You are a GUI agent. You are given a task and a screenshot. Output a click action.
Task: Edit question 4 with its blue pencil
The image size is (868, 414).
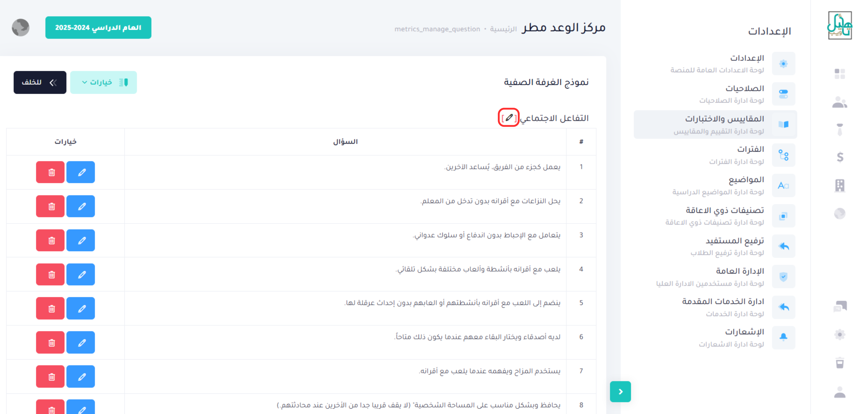(x=81, y=274)
